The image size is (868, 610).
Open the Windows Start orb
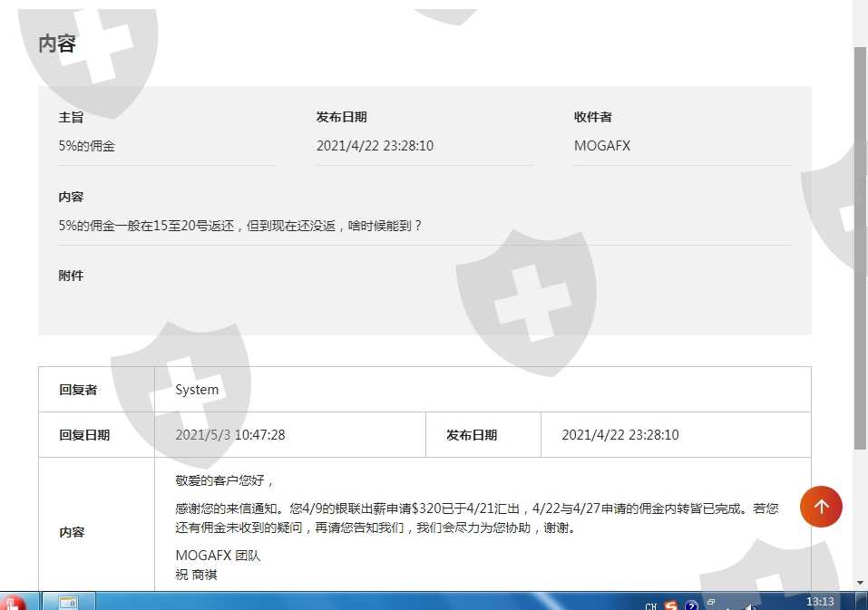tap(14, 603)
